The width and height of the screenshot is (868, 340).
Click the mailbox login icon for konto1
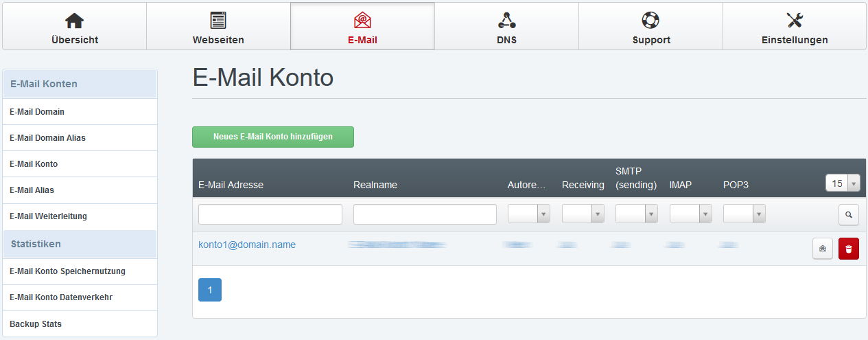tap(822, 249)
